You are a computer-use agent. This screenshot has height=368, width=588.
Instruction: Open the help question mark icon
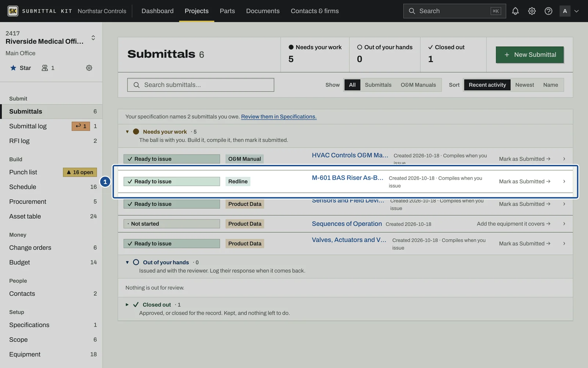tap(548, 11)
